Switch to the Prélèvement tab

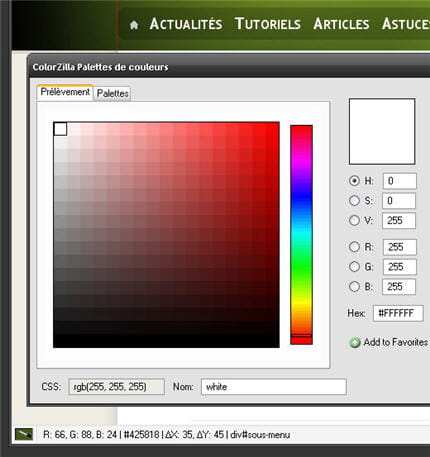pyautogui.click(x=65, y=92)
